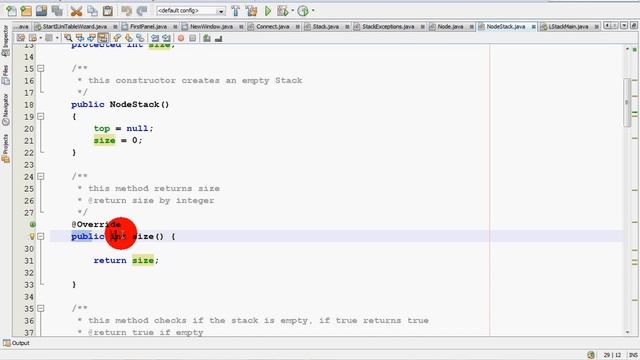Clean and build with hammer-broom icon
Image resolution: width=640 pixels, height=360 pixels.
click(251, 11)
